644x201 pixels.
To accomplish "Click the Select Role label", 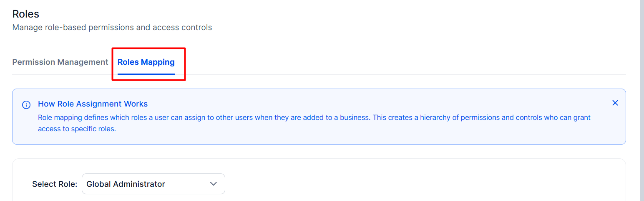I will (x=55, y=184).
